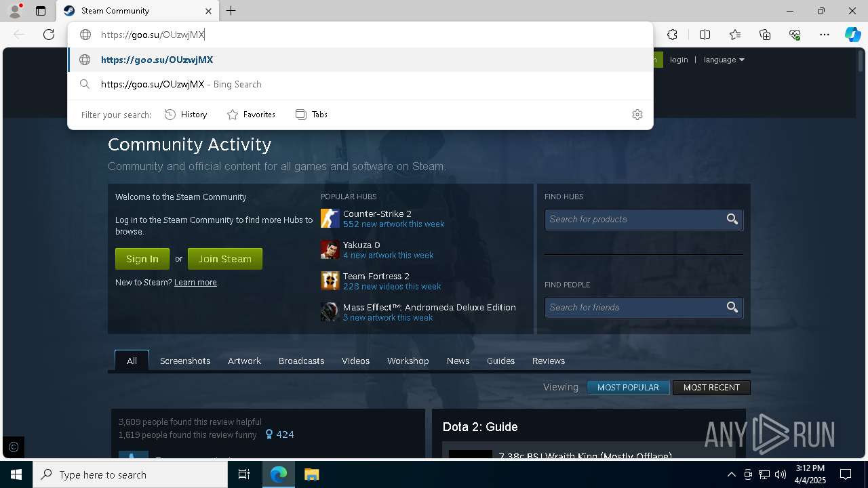This screenshot has width=868, height=488.
Task: Open Yakuza 0 hub link
Action: coord(361,245)
